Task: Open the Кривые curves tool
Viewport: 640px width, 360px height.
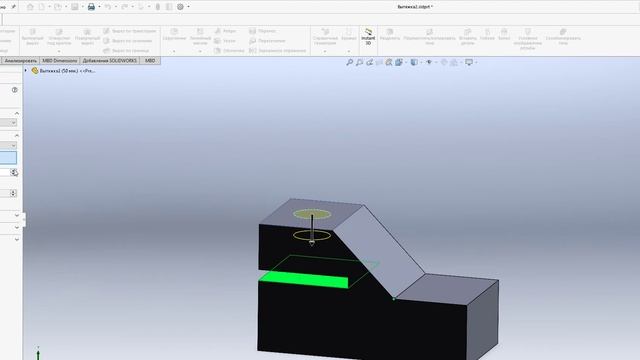Action: [349, 35]
